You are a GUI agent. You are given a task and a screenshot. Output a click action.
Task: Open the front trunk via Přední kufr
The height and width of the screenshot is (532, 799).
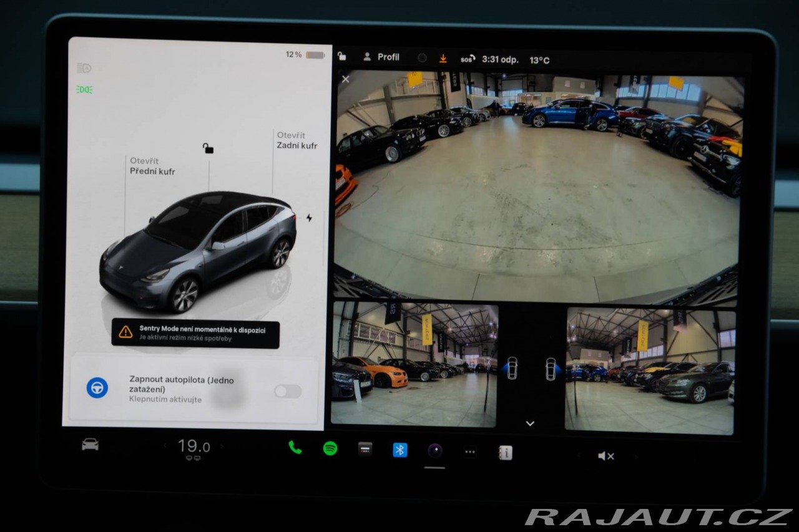[152, 166]
